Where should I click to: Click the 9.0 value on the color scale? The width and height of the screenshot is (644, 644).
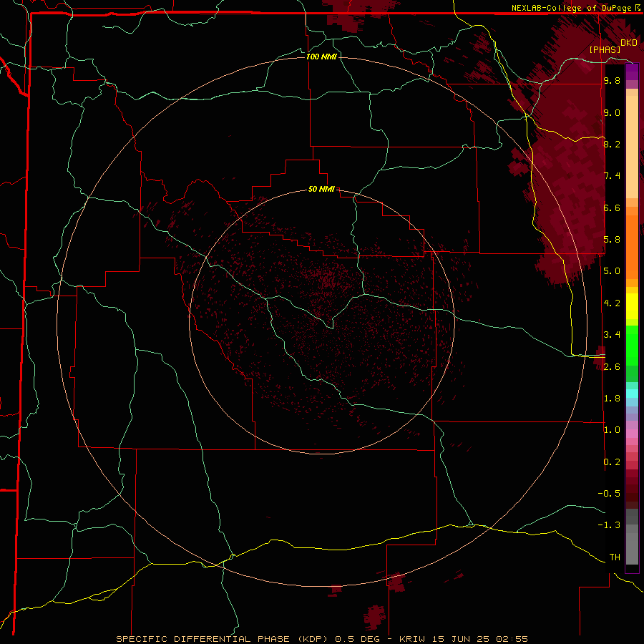(x=612, y=112)
